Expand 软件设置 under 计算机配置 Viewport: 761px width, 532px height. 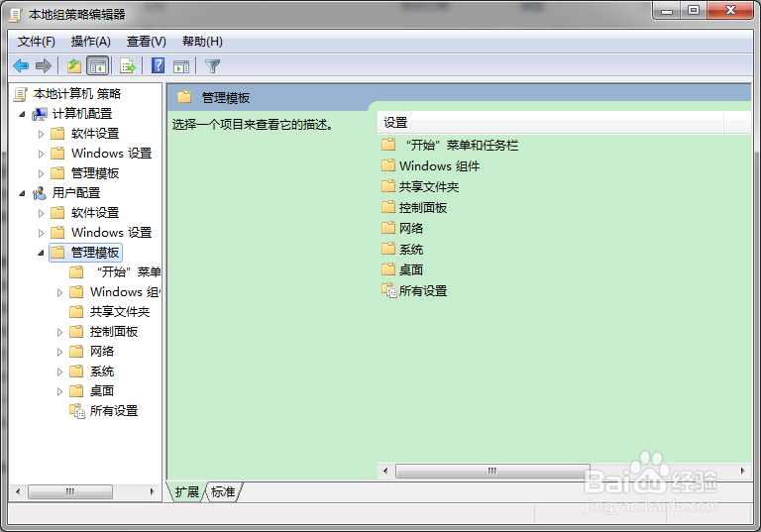point(42,134)
